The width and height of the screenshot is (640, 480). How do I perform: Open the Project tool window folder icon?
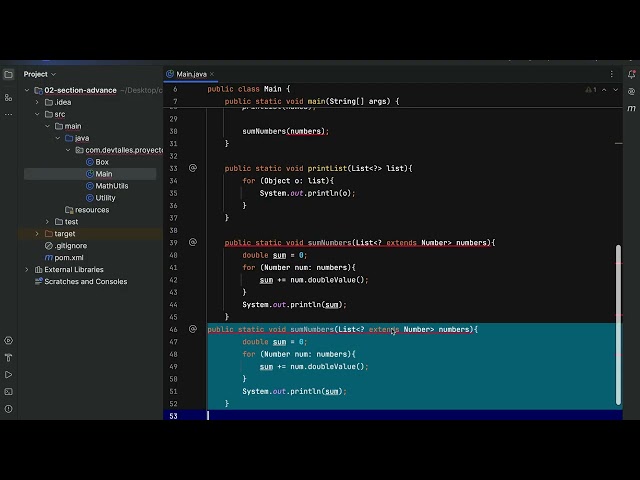(8, 74)
